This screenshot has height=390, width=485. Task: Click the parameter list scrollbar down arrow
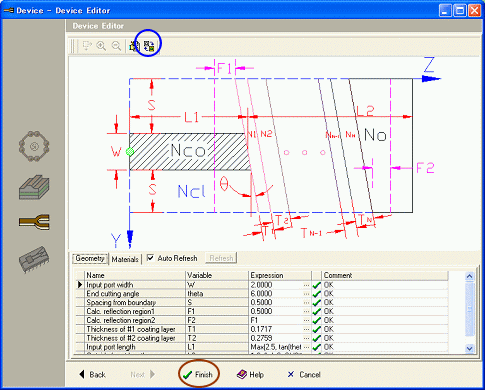coord(469,349)
